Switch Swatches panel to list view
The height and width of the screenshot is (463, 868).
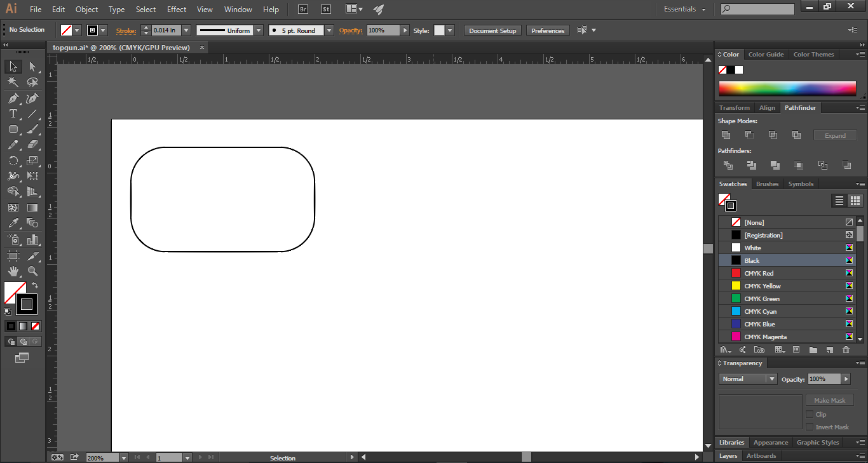click(x=838, y=201)
